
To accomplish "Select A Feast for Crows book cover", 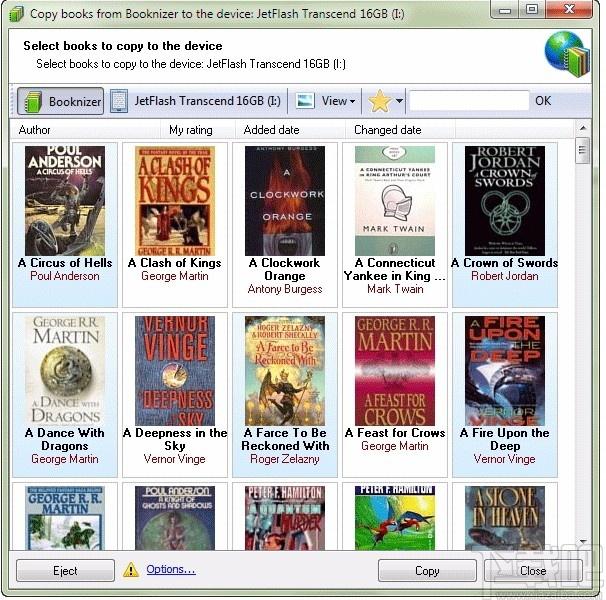I will click(x=395, y=371).
